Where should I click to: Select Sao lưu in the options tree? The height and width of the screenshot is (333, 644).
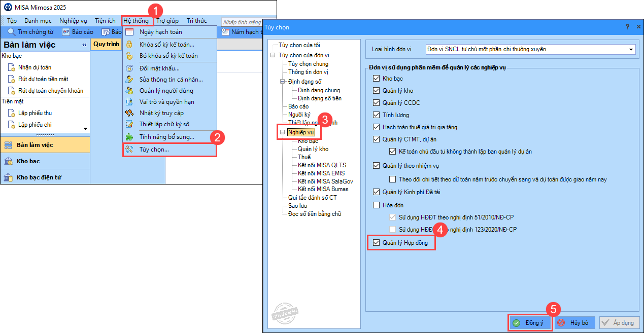pos(297,206)
